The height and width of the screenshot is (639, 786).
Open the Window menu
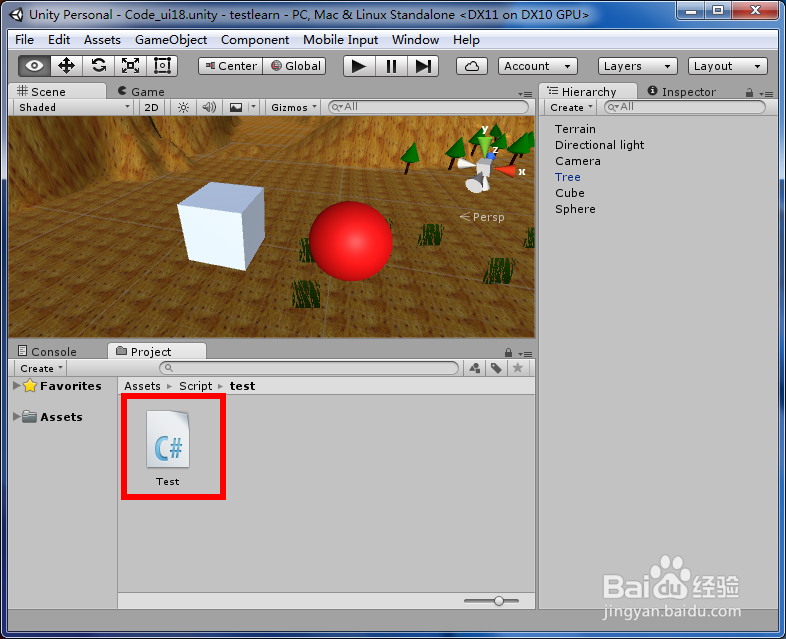(x=415, y=40)
